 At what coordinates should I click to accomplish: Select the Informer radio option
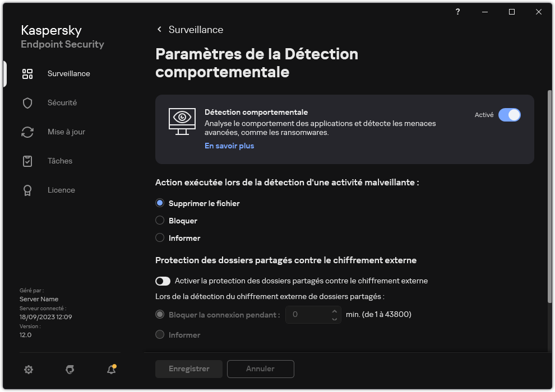click(160, 237)
